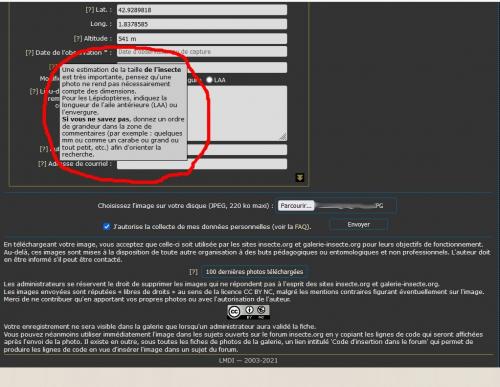Open the [?] help next to Altitude
Screen dimensions: 500x387
click(78, 39)
